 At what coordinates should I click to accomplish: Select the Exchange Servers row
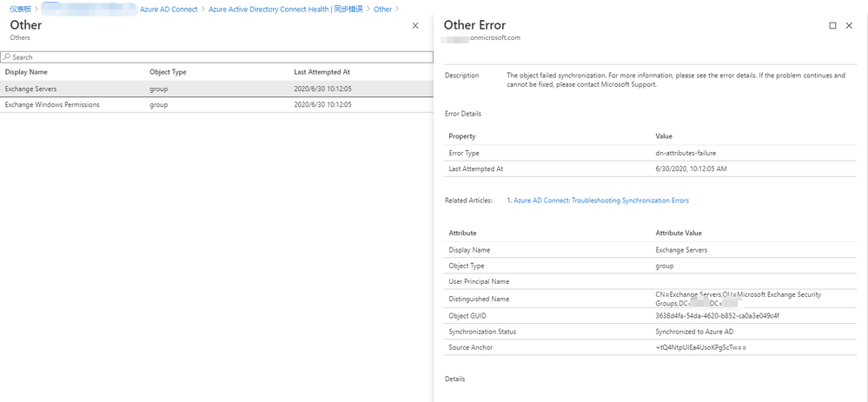216,89
